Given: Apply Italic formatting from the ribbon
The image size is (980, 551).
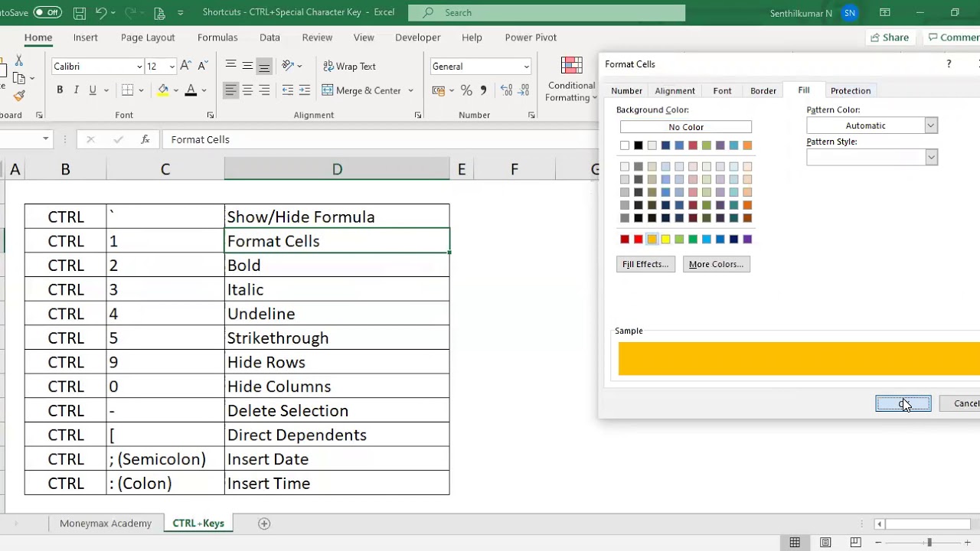Looking at the screenshot, I should 77,90.
